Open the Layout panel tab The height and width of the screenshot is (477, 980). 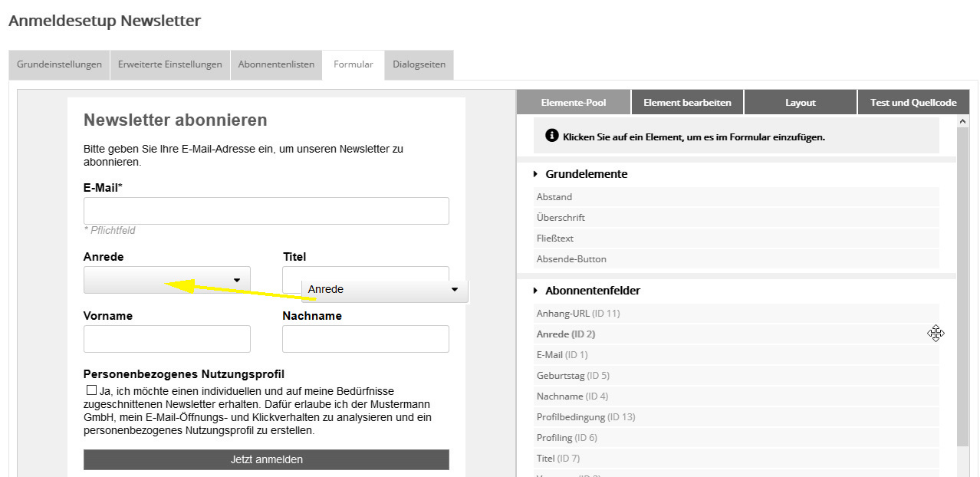click(800, 103)
